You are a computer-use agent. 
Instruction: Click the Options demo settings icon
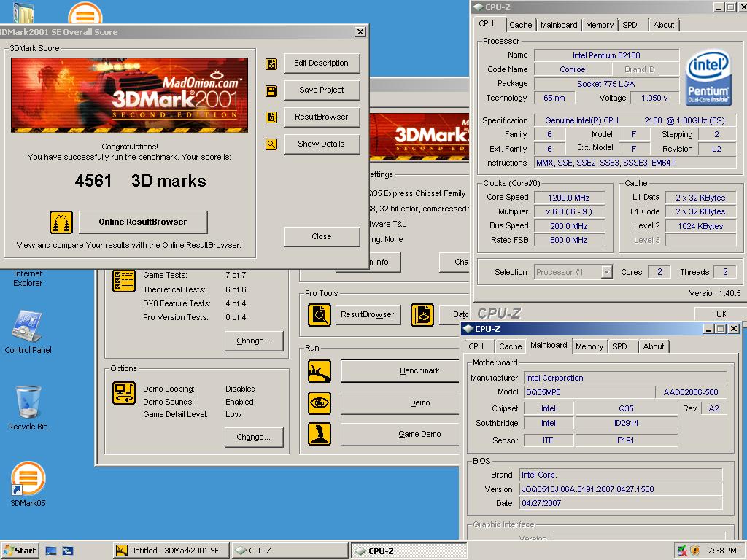[x=124, y=393]
